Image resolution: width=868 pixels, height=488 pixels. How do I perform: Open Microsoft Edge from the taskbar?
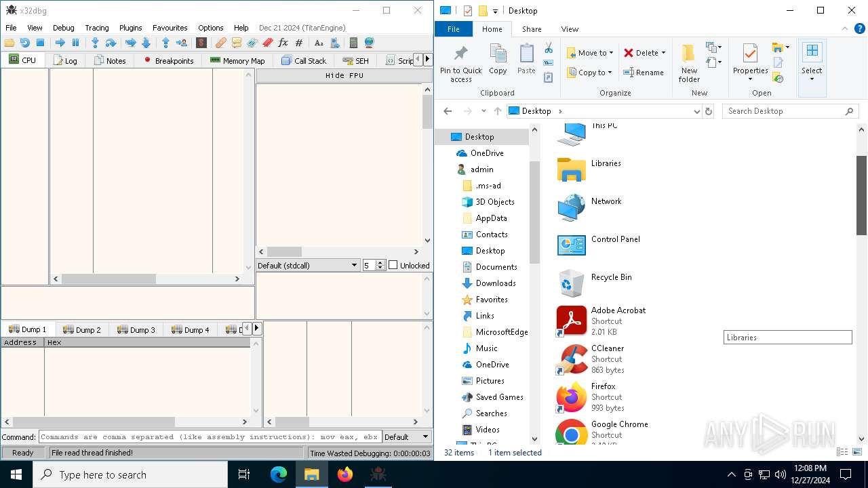coord(279,474)
